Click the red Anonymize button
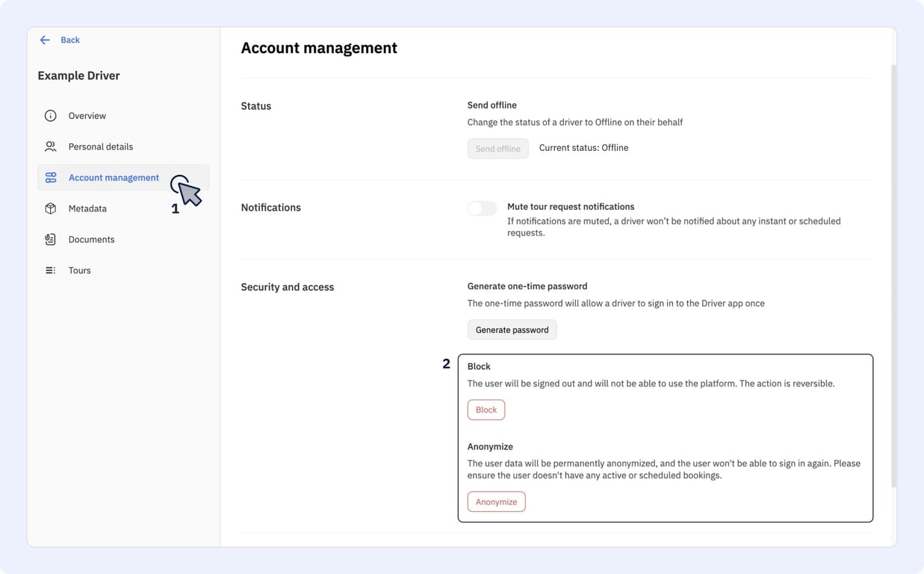Screen dimensions: 924x574 497,502
